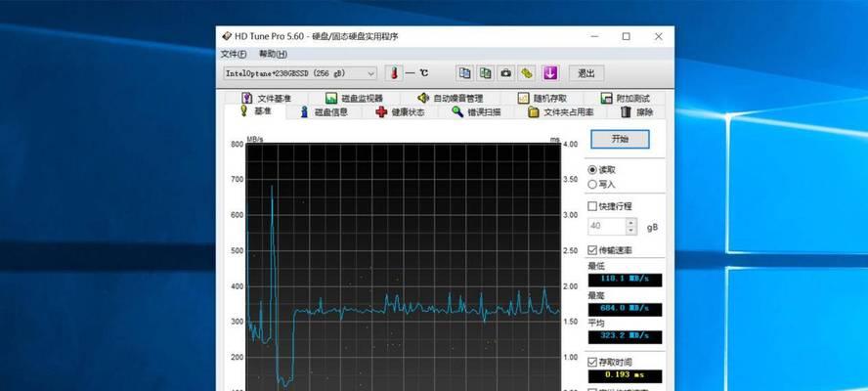Screen dimensions: 868x391
Task: Click the 684.0 MB/s maximum value
Action: [x=625, y=309]
